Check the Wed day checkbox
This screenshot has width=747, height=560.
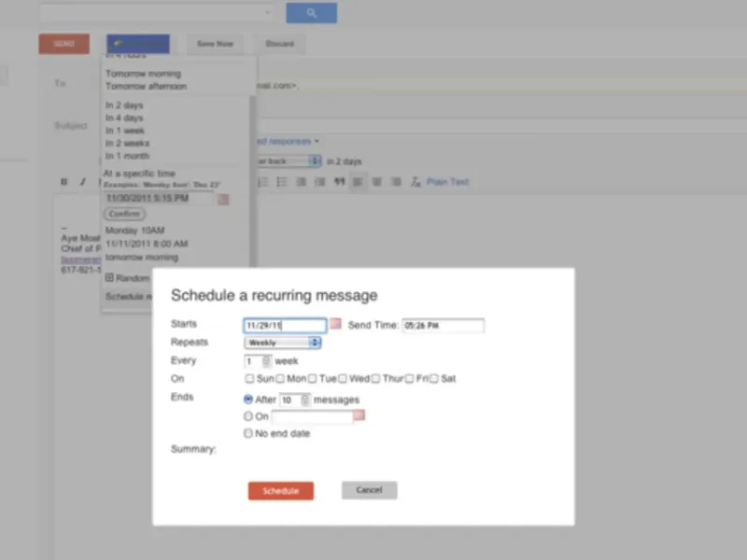(342, 379)
